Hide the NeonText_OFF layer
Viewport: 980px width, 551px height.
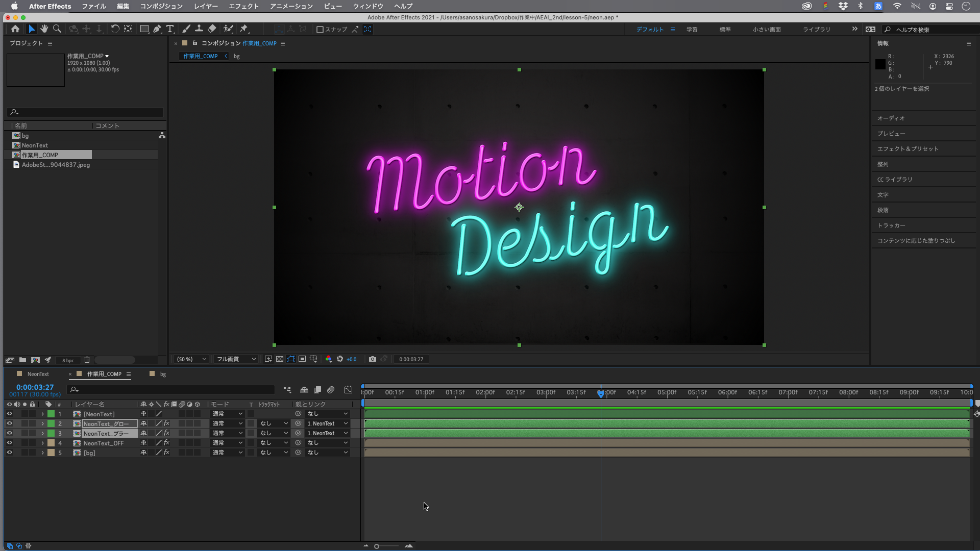coord(9,443)
